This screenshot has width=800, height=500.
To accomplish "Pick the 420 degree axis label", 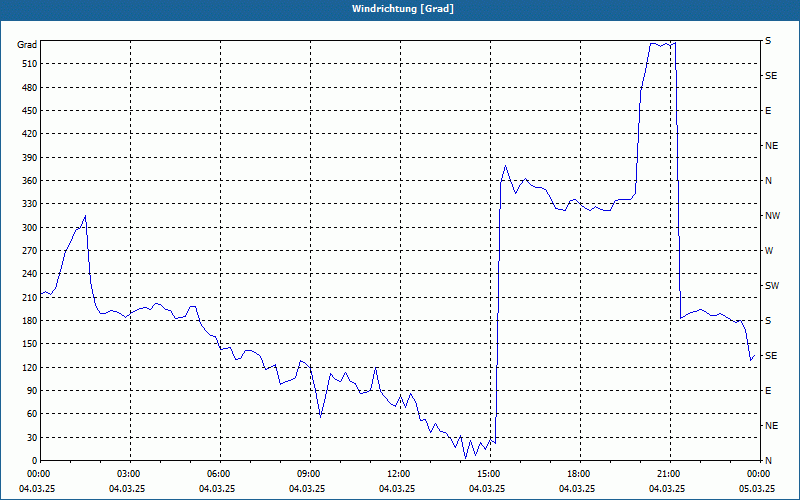I will (x=30, y=134).
